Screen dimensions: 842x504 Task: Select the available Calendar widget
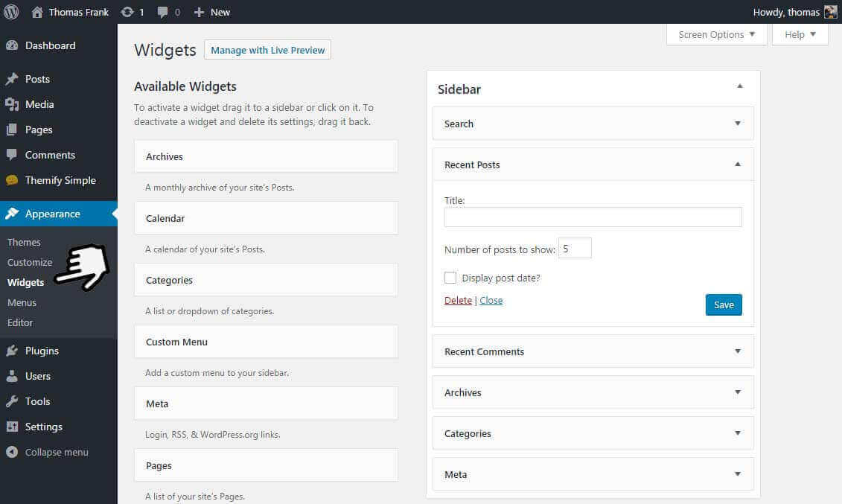[x=266, y=218]
